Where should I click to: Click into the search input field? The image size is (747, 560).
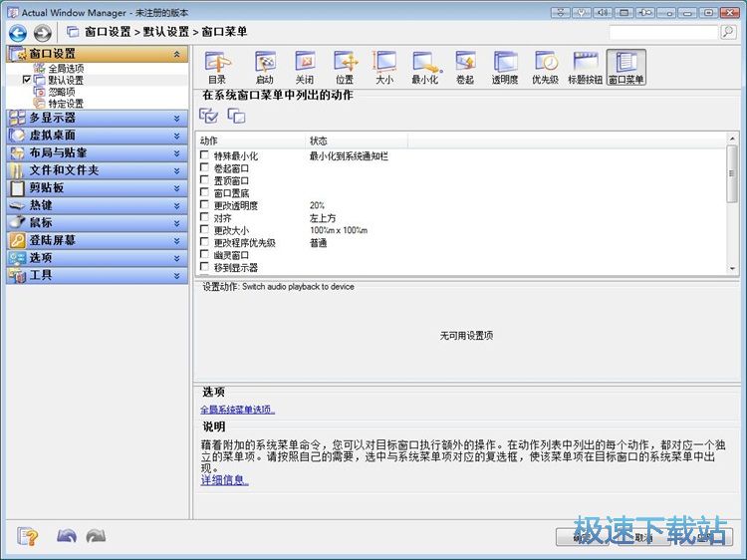(x=663, y=32)
